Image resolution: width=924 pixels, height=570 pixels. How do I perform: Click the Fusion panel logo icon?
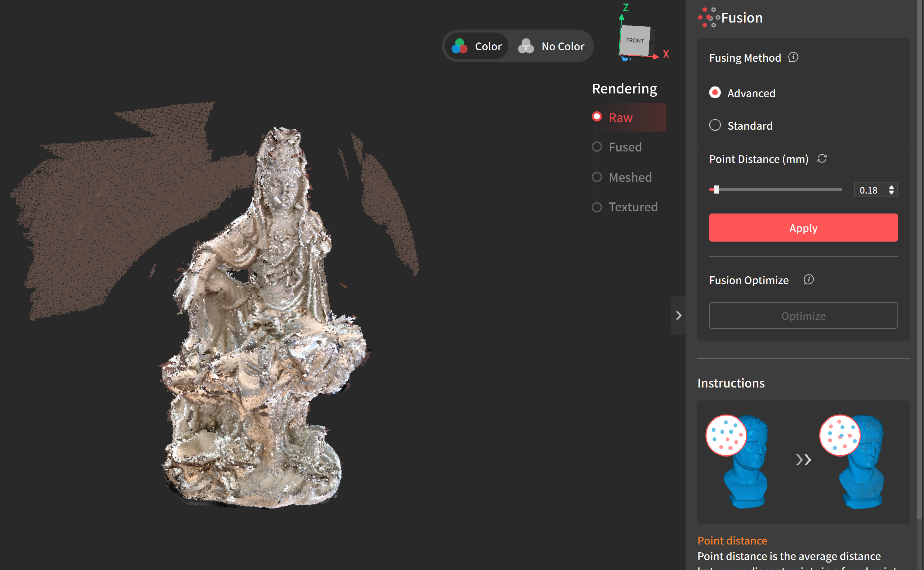click(x=708, y=18)
